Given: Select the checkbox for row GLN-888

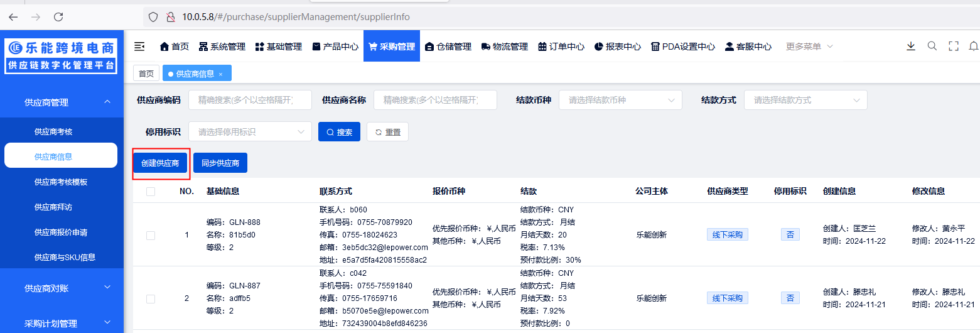Looking at the screenshot, I should [151, 235].
